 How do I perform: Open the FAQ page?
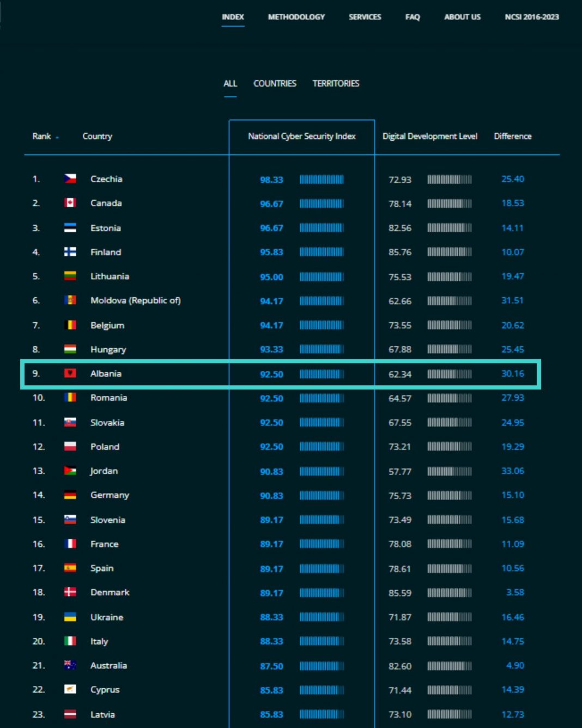point(413,17)
